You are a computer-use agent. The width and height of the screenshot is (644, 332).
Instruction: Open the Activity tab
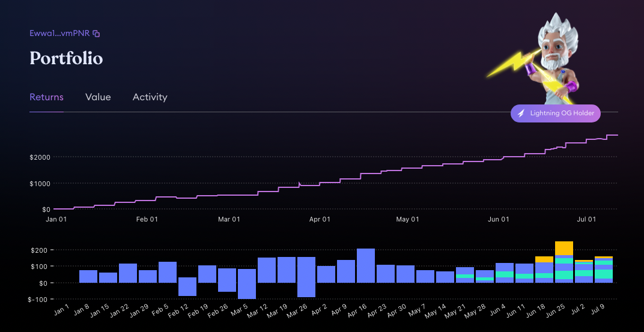pyautogui.click(x=150, y=97)
